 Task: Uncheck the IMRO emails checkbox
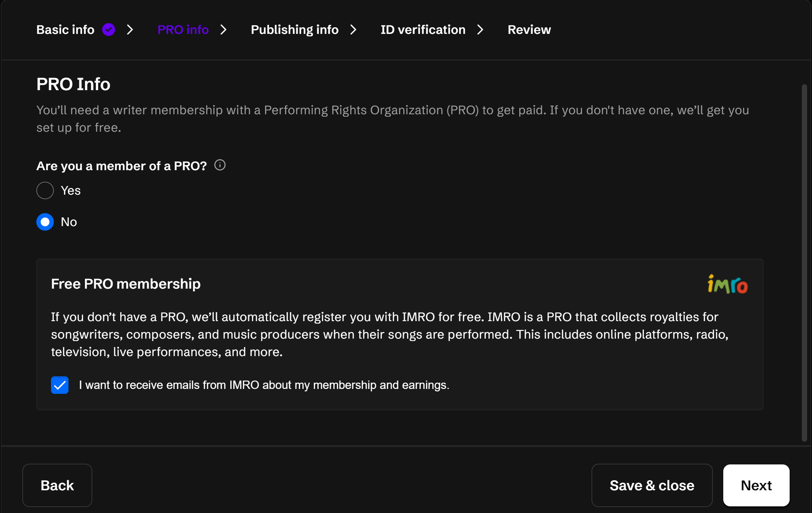pyautogui.click(x=60, y=385)
